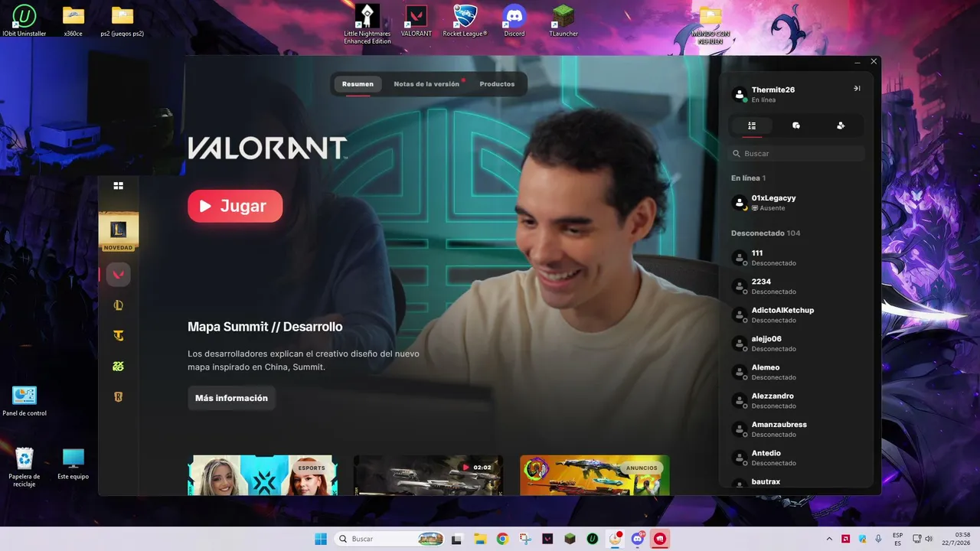Select friend 111 in disconnected list
This screenshot has width=980, height=551.
point(796,258)
